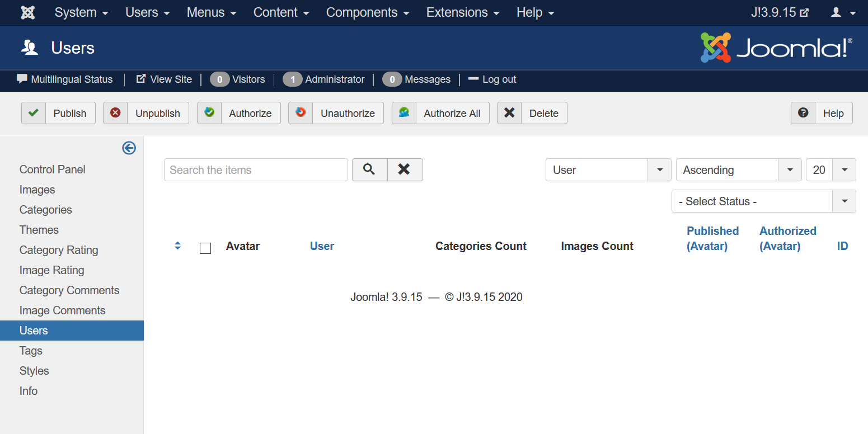The width and height of the screenshot is (868, 434).
Task: Open the User sort-by dropdown
Action: click(608, 170)
